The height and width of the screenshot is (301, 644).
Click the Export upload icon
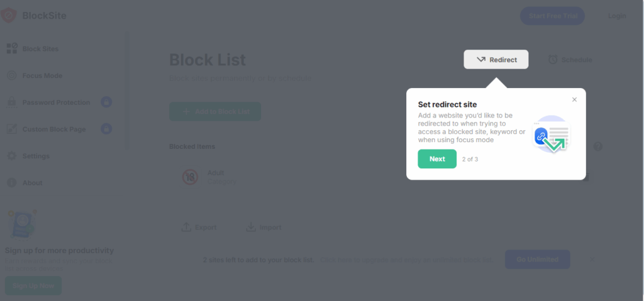186,227
